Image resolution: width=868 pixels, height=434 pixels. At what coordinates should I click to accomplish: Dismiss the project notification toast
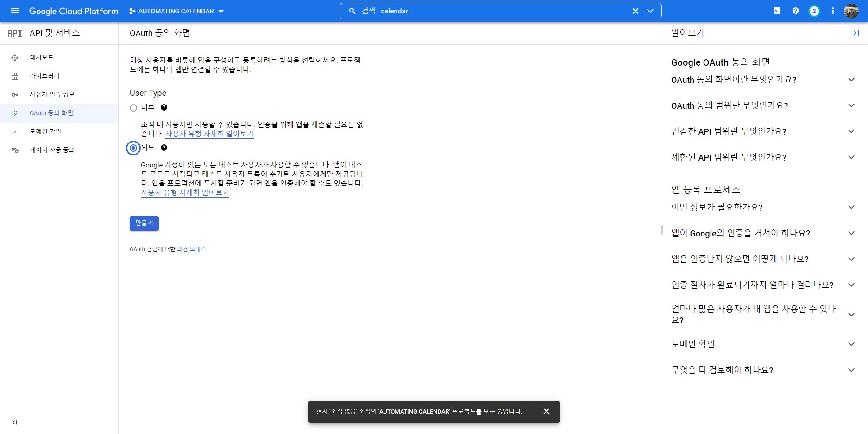point(547,411)
